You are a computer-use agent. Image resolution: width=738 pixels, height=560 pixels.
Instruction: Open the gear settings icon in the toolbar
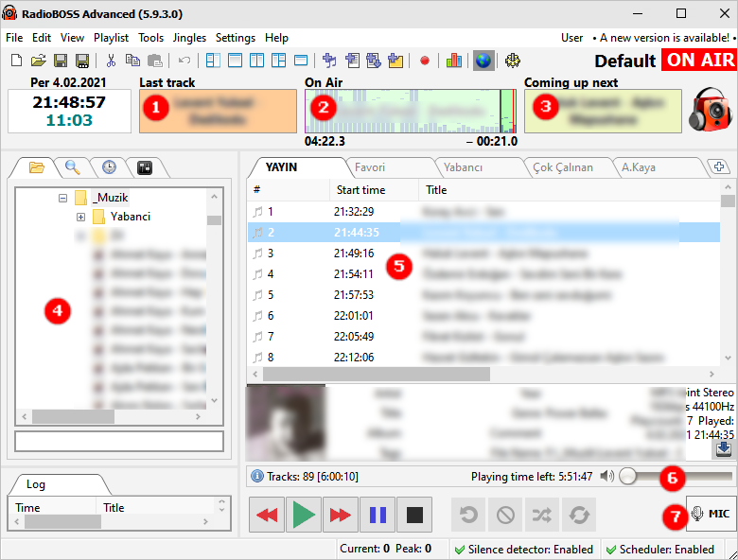point(513,61)
